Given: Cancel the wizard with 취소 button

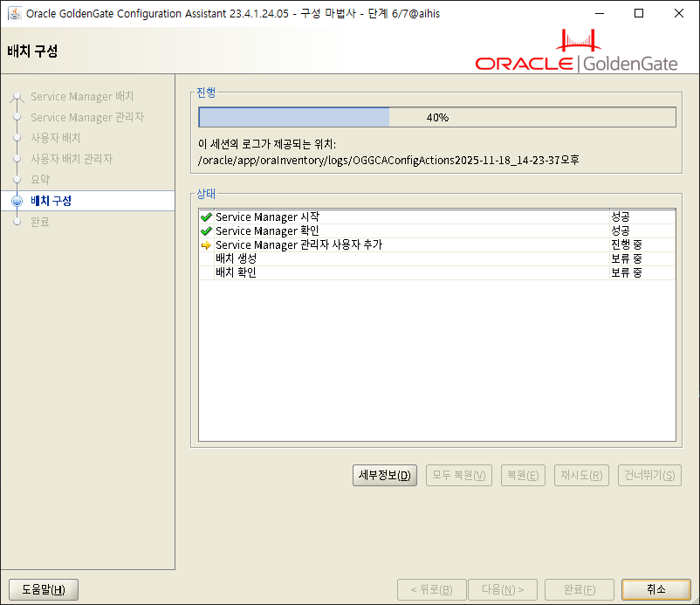Looking at the screenshot, I should tap(656, 590).
